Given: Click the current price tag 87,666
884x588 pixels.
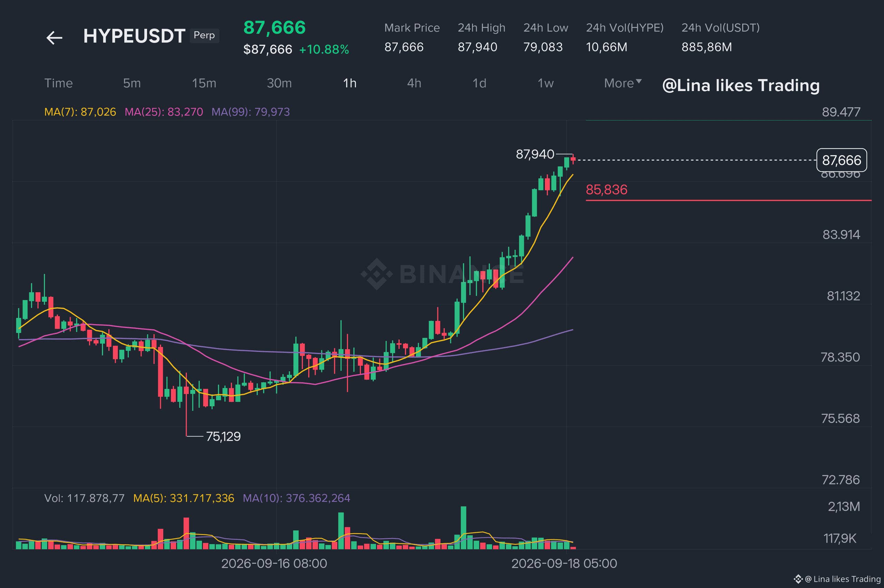Looking at the screenshot, I should 842,160.
